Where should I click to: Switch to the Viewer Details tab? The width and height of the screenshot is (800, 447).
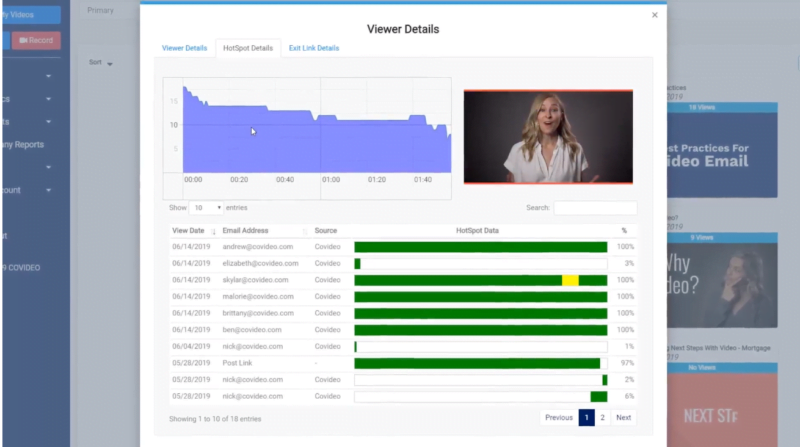(185, 48)
